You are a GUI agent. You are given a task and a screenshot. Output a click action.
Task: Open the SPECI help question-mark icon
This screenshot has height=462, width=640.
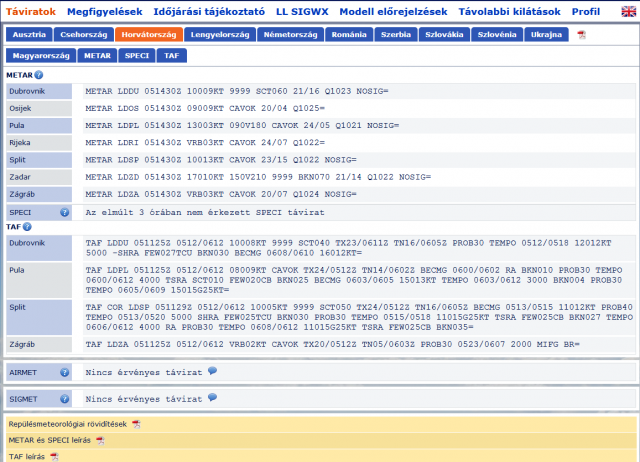tap(64, 212)
